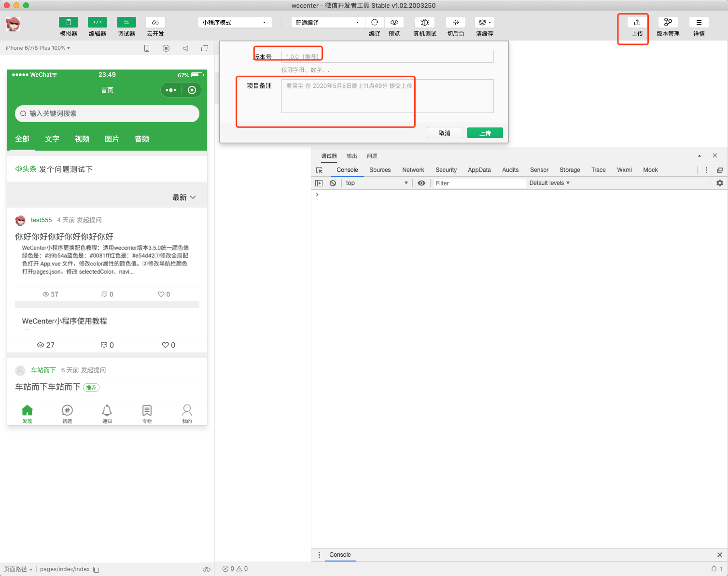Image resolution: width=728 pixels, height=576 pixels.
Task: Open devtools more options vertical dots
Action: [706, 170]
